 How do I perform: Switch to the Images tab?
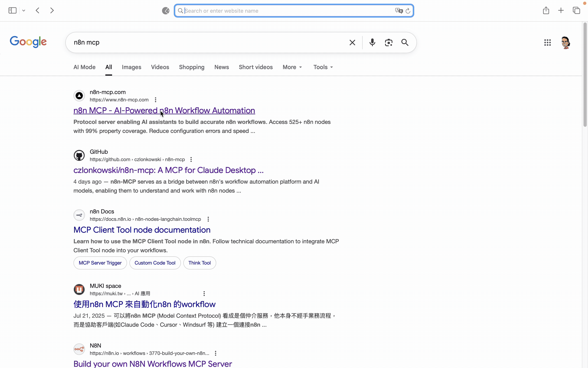tap(131, 67)
